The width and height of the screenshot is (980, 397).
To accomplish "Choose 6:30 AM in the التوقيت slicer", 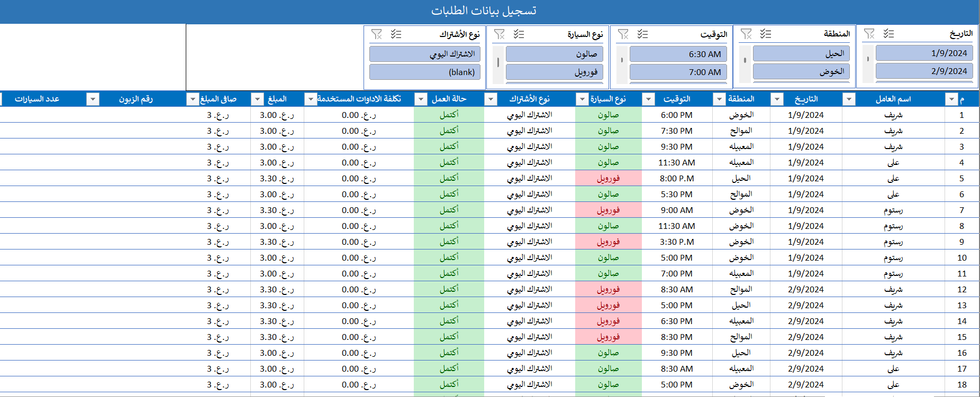I will click(x=678, y=54).
